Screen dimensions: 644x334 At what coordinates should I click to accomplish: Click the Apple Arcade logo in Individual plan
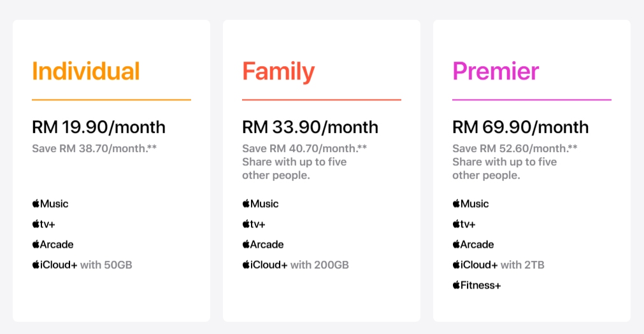click(x=53, y=244)
